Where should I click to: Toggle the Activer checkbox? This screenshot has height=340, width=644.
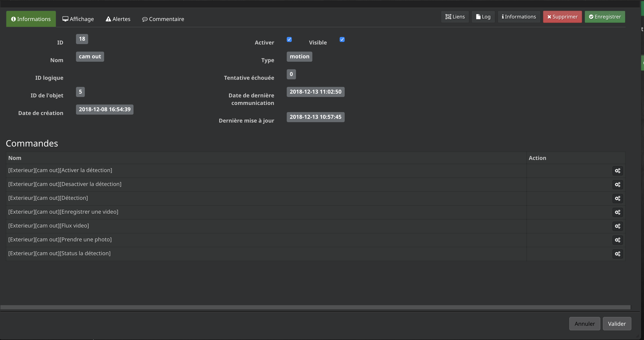(289, 39)
